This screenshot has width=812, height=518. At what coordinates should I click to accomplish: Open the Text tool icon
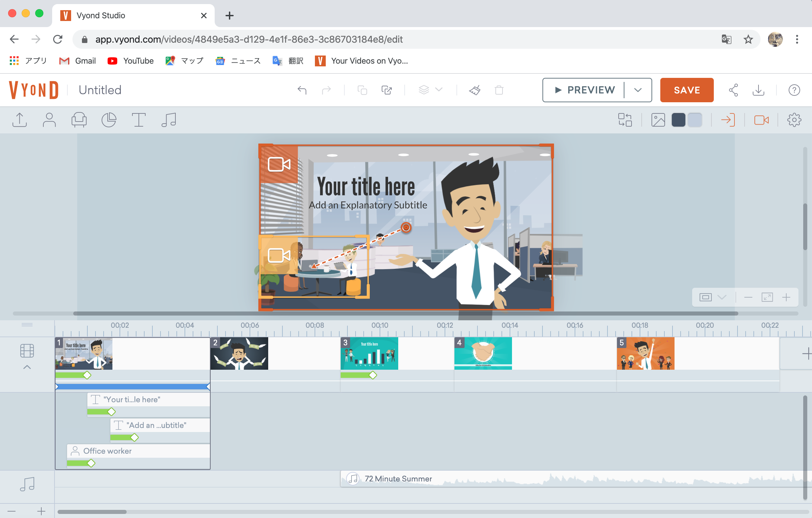point(138,120)
